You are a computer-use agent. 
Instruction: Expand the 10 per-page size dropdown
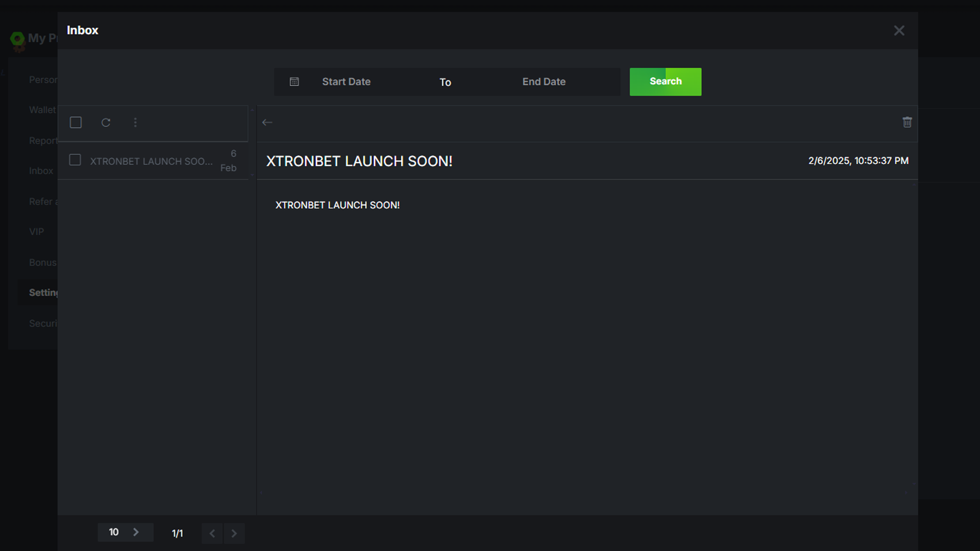click(125, 532)
